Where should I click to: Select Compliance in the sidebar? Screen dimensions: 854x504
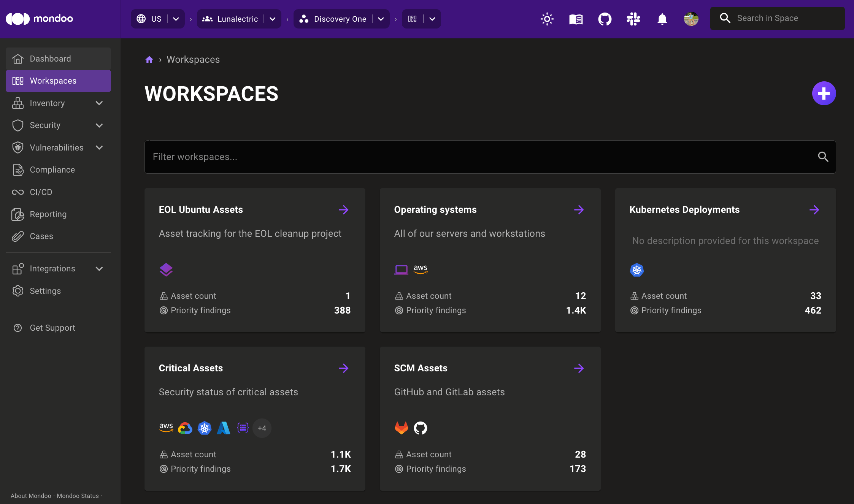52,170
